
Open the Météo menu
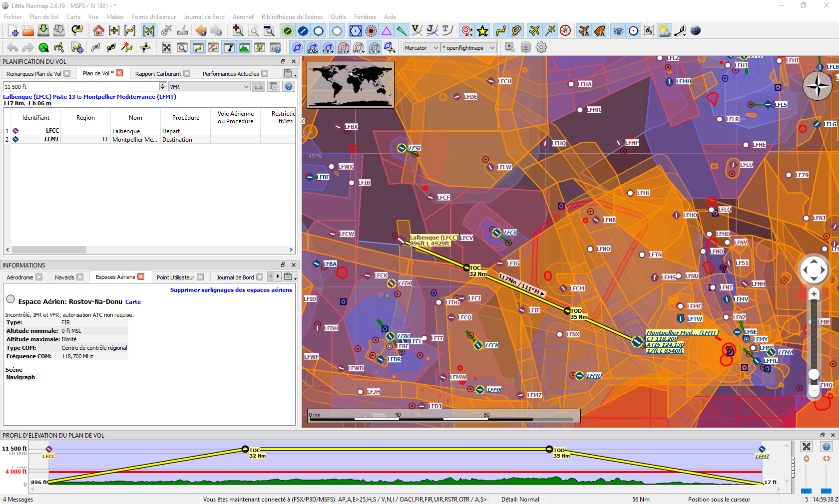click(x=114, y=17)
